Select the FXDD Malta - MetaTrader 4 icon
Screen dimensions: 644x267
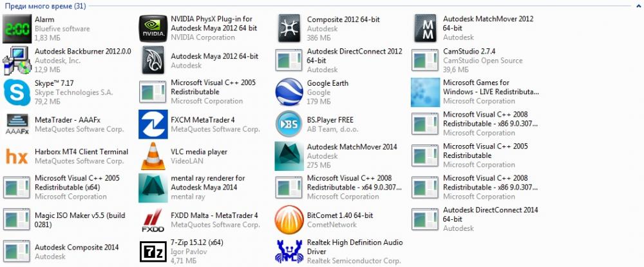coord(153,220)
